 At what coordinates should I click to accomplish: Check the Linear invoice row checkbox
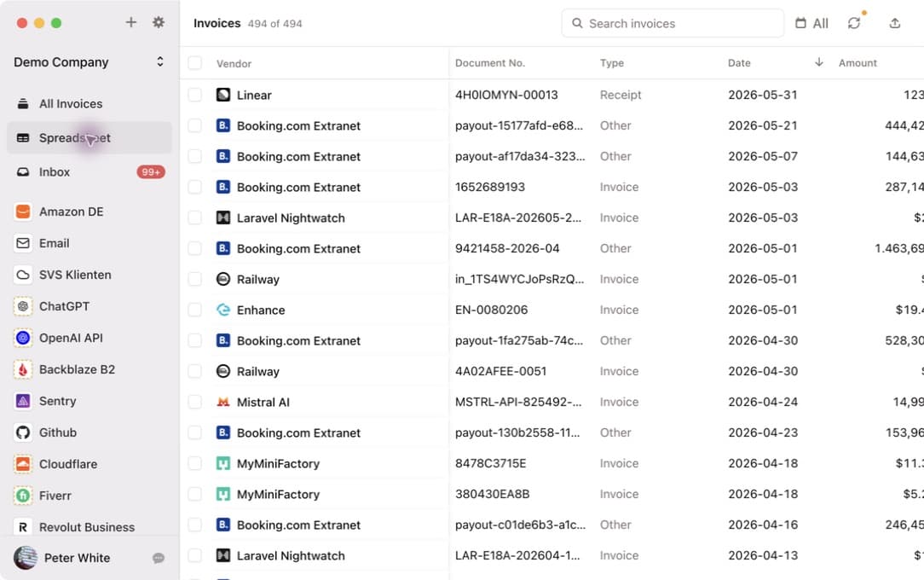[x=195, y=95]
